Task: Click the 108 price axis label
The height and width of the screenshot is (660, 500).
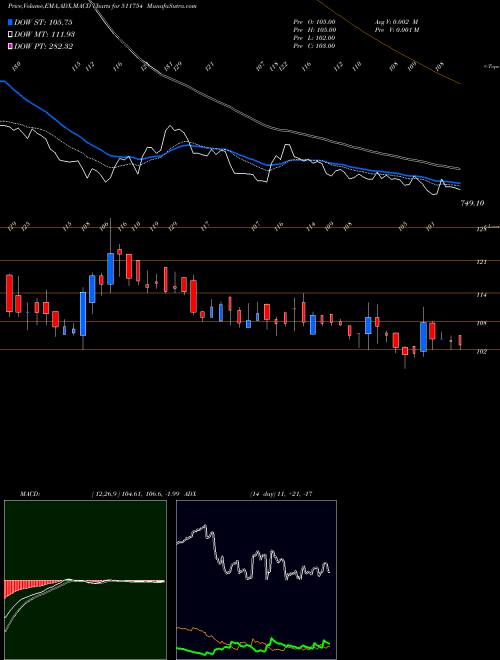Action: point(481,323)
